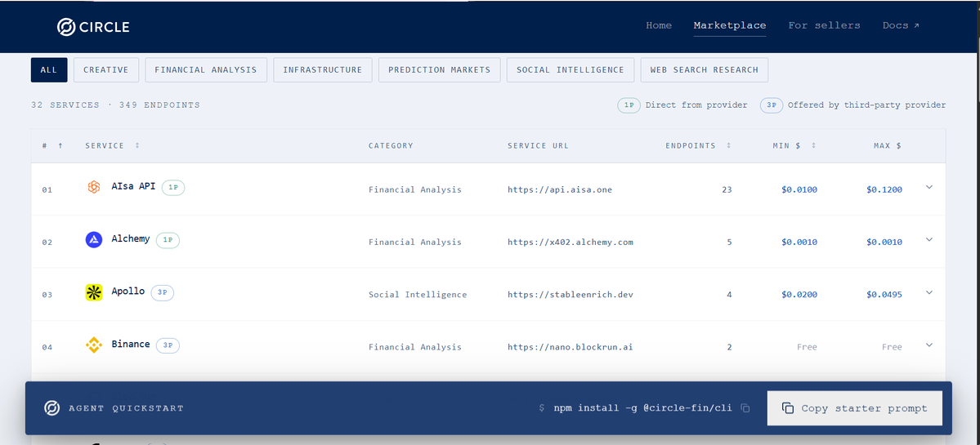Click the AIsa API service logo icon

[x=94, y=187]
